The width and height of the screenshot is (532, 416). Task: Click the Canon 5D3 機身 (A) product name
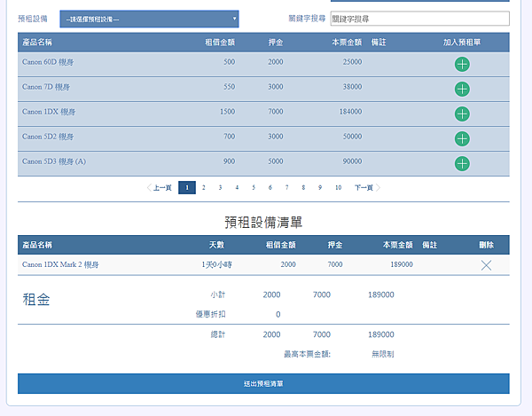click(x=54, y=161)
